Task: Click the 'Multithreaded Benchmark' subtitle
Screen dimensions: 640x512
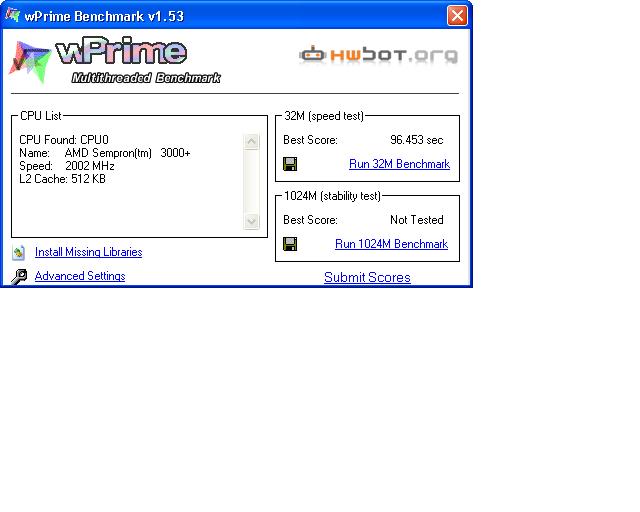Action: (x=146, y=78)
